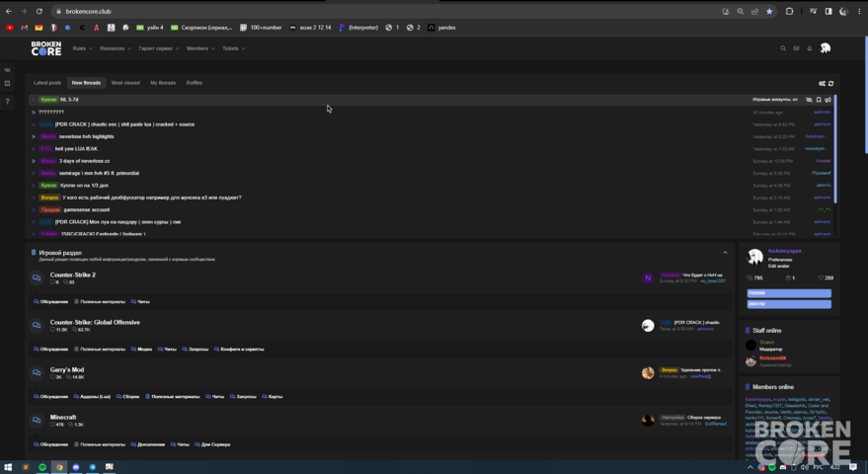Open the Garry's Mod forum
Viewport: 868px width, 474px height.
pos(67,370)
